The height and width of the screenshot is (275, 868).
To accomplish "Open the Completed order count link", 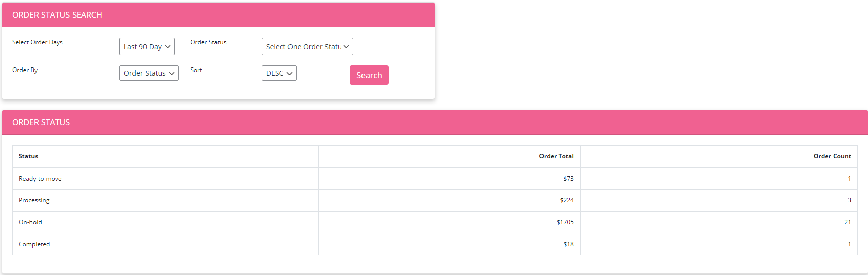I will click(849, 244).
